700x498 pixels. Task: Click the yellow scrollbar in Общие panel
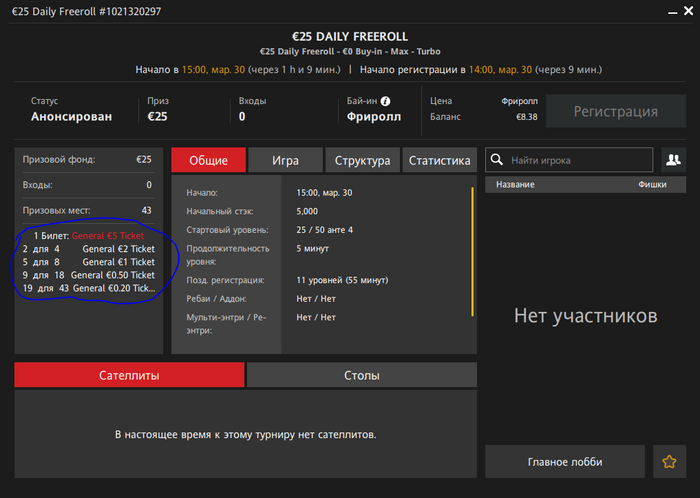[472, 252]
